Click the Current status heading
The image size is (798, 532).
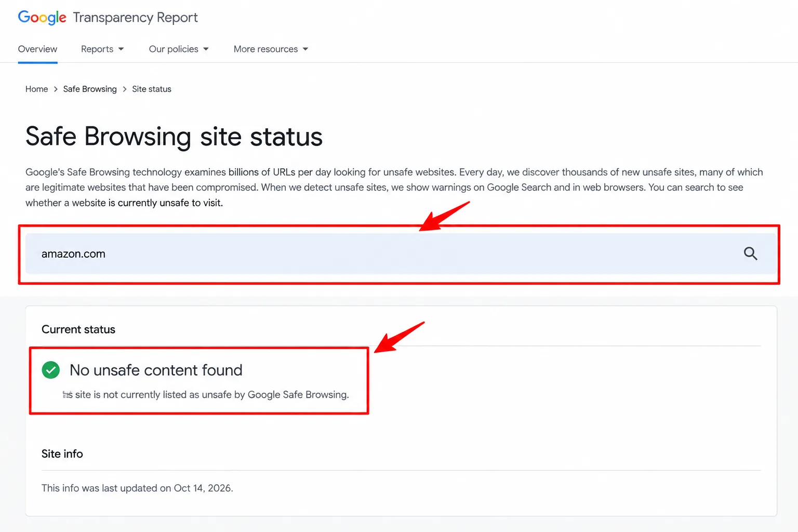point(78,329)
